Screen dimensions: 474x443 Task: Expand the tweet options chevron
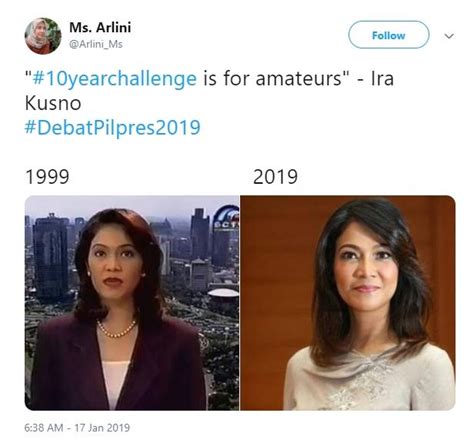coord(449,36)
